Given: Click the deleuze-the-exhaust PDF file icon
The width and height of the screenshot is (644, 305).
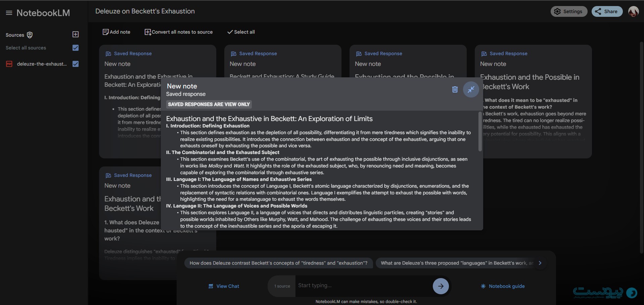Looking at the screenshot, I should tap(9, 64).
